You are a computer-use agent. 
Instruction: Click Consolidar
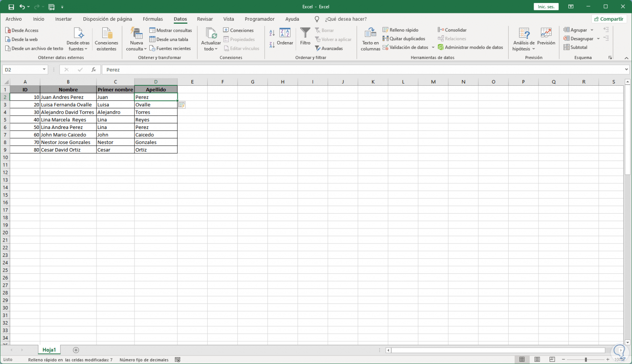click(452, 30)
